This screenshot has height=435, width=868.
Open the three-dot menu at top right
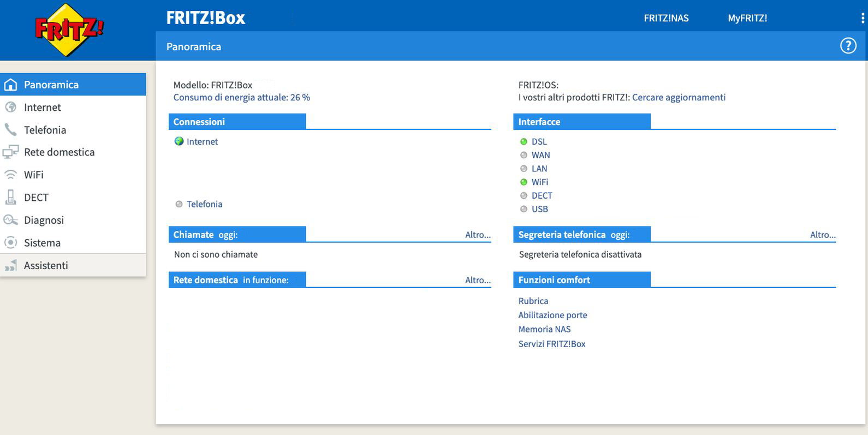[x=863, y=18]
